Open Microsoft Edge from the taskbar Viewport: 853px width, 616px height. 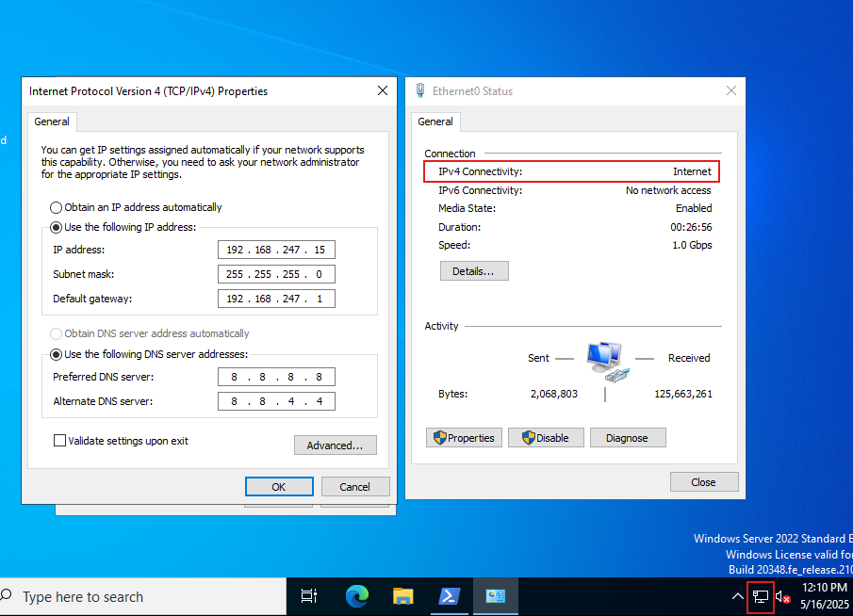(x=357, y=596)
